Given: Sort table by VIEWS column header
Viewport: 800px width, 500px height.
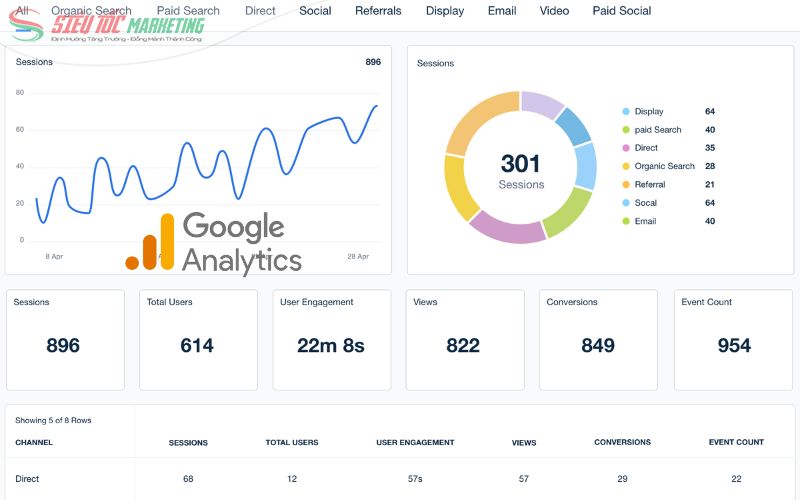Looking at the screenshot, I should tap(524, 443).
